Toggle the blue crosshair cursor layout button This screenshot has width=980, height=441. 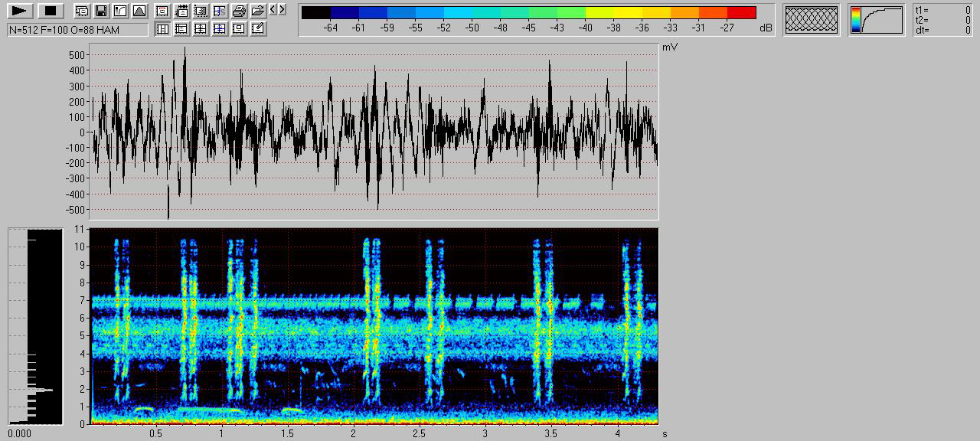tap(220, 29)
